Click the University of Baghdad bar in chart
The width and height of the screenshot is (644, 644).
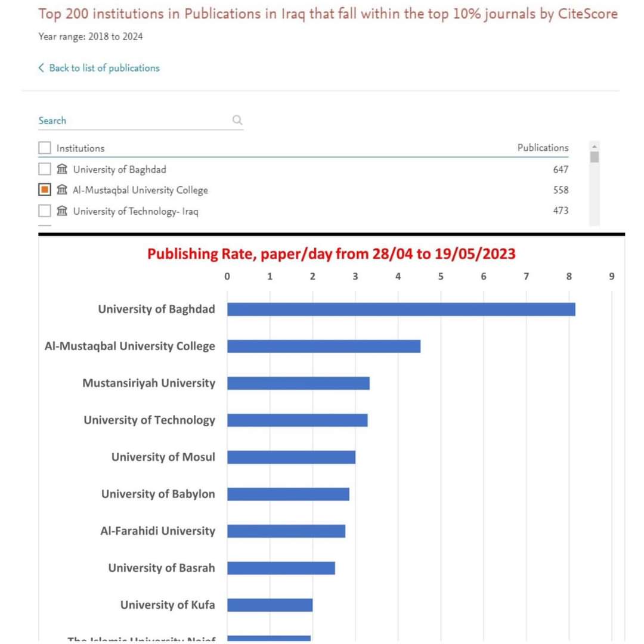[401, 309]
